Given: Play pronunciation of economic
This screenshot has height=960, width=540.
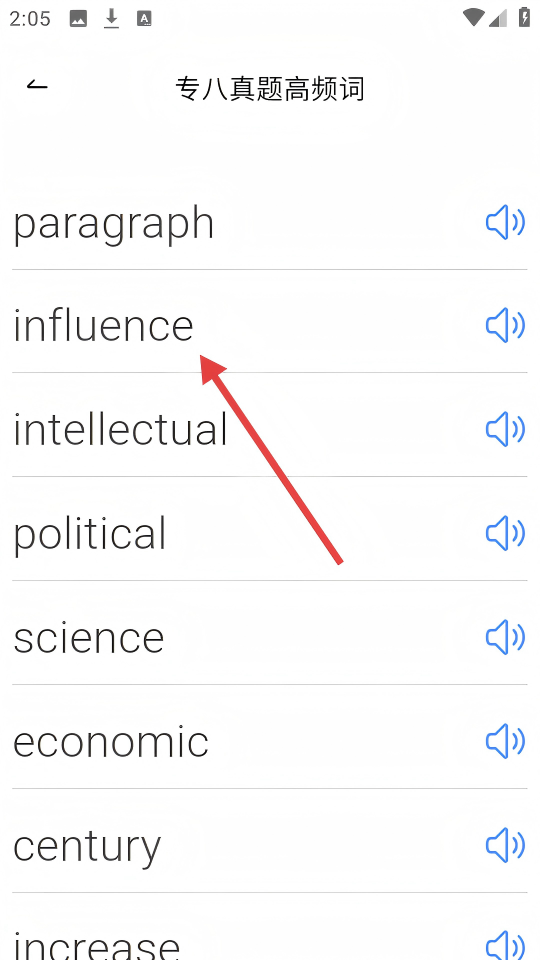Looking at the screenshot, I should pyautogui.click(x=505, y=741).
